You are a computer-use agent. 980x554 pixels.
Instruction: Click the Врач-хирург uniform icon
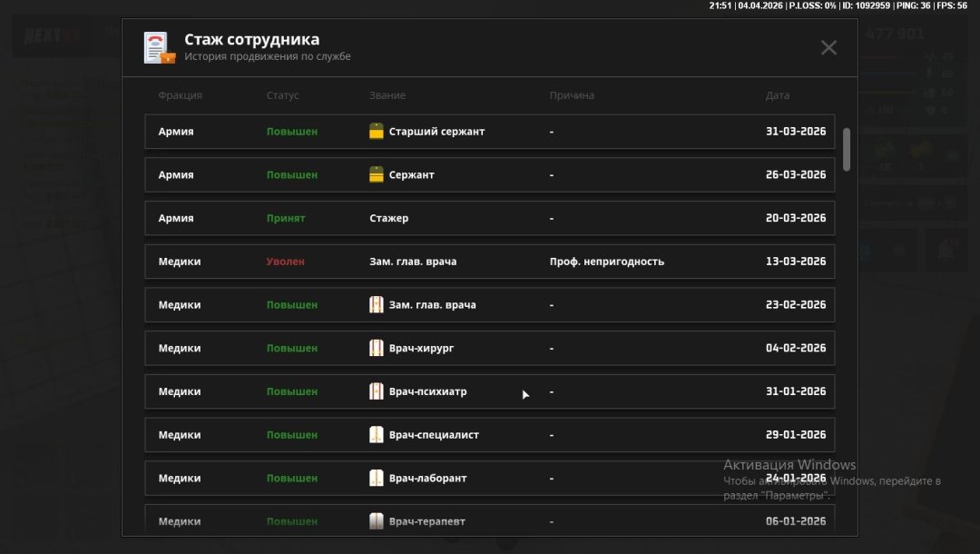[x=377, y=349]
